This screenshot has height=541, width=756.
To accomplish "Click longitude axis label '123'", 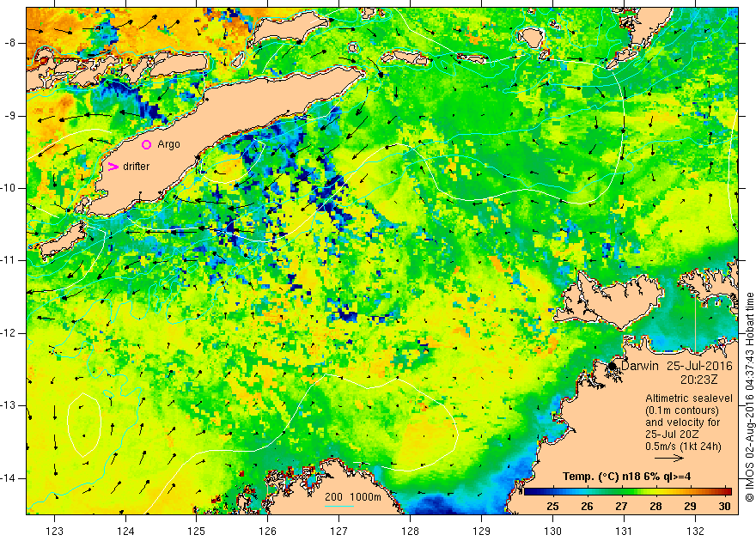I will click(54, 531).
